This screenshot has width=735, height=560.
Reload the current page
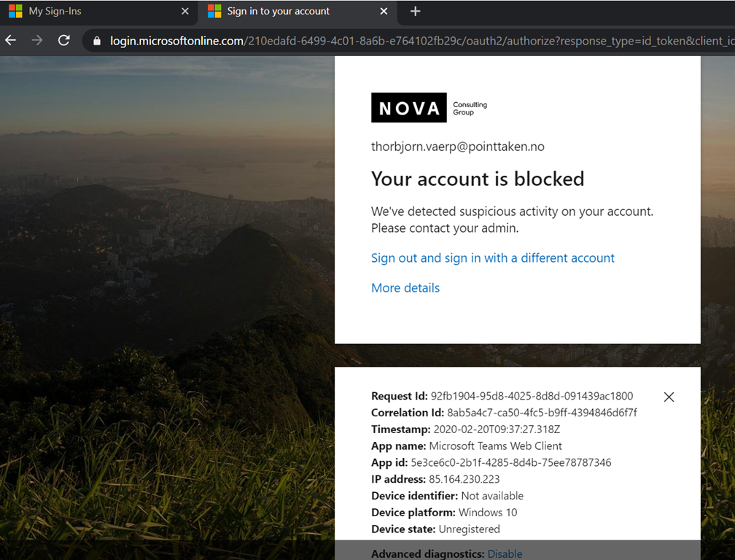click(63, 41)
